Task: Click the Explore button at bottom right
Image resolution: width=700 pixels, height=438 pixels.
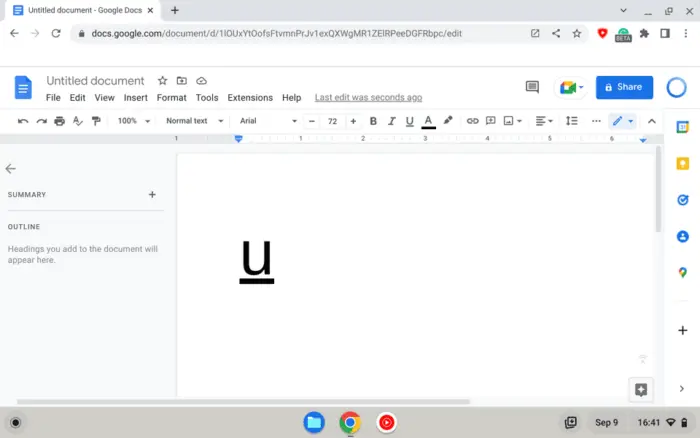Action: (x=641, y=390)
